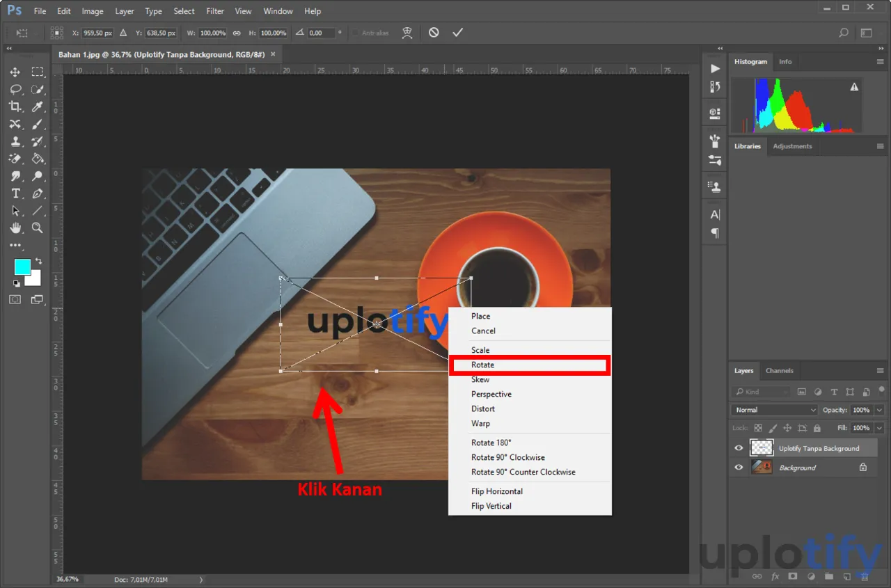Toggle link between width and height

[x=237, y=33]
